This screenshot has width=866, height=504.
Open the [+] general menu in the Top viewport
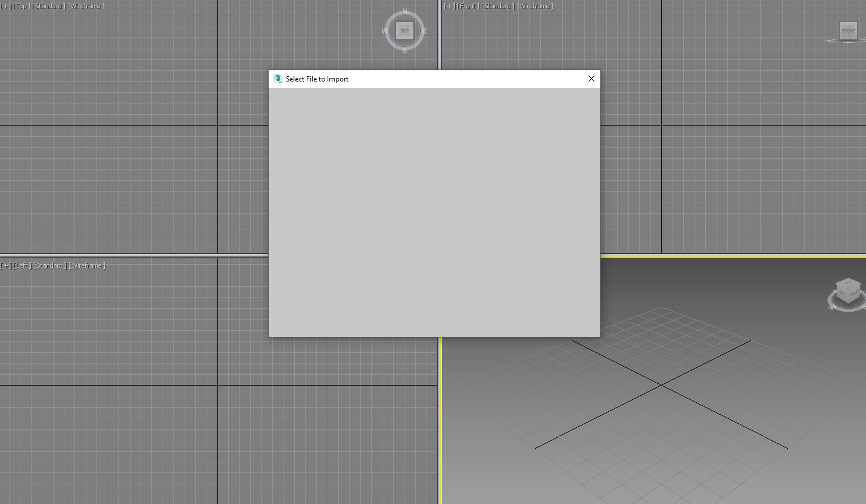[5, 6]
